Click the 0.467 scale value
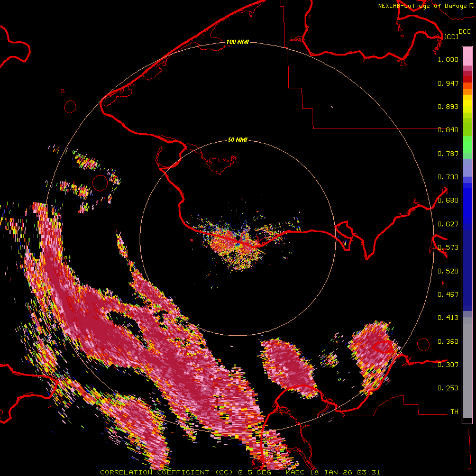476x476 pixels. [448, 295]
